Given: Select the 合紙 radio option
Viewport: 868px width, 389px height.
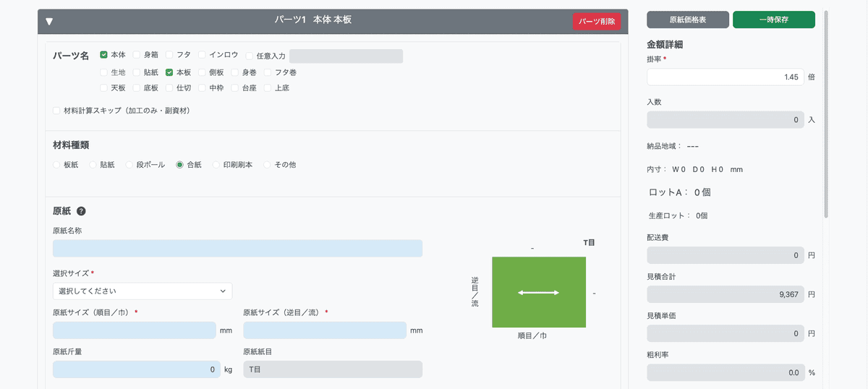Looking at the screenshot, I should (x=180, y=165).
